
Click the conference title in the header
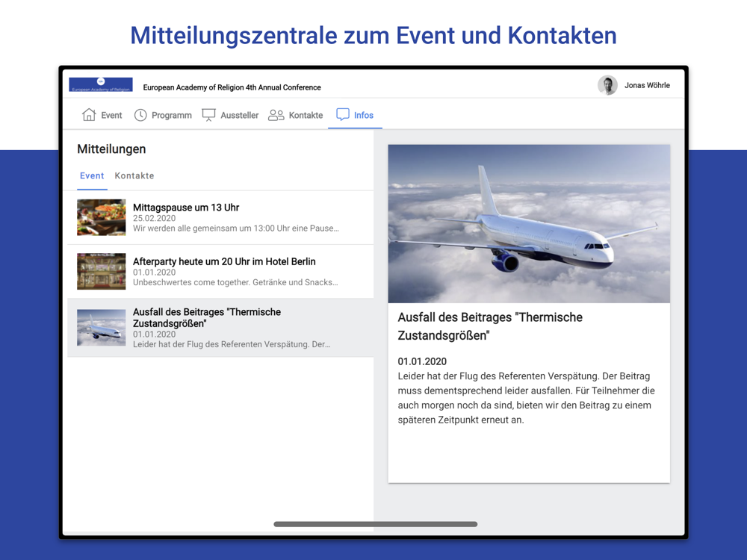click(232, 87)
